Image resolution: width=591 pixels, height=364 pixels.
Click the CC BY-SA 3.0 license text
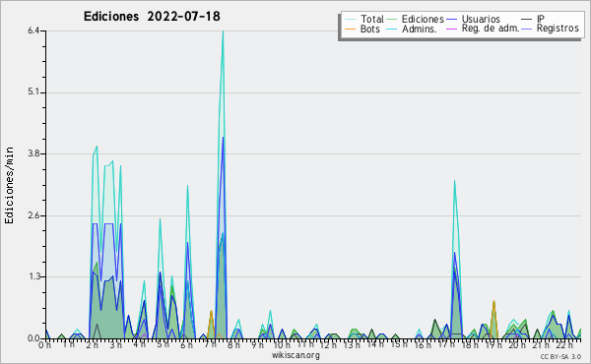pyautogui.click(x=560, y=357)
